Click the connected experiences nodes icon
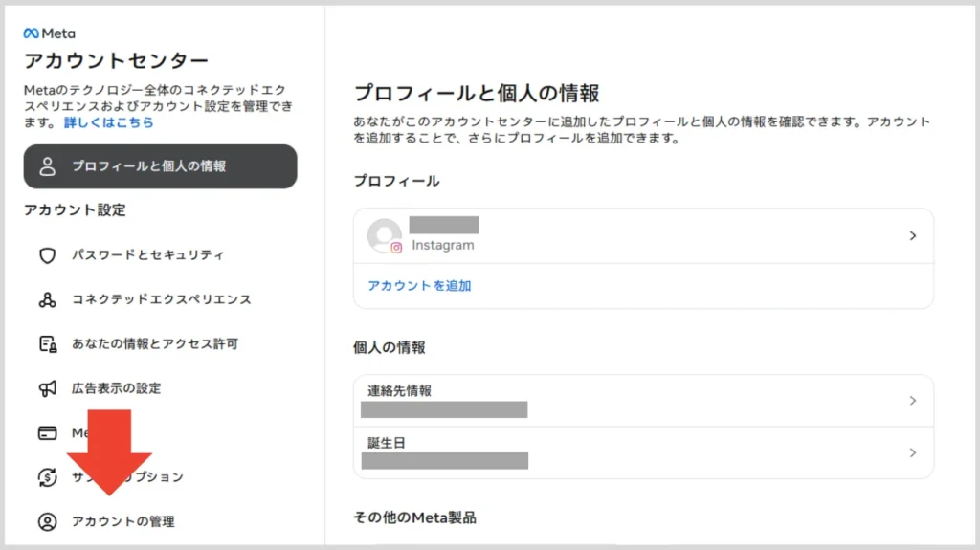The height and width of the screenshot is (550, 980). click(x=48, y=299)
